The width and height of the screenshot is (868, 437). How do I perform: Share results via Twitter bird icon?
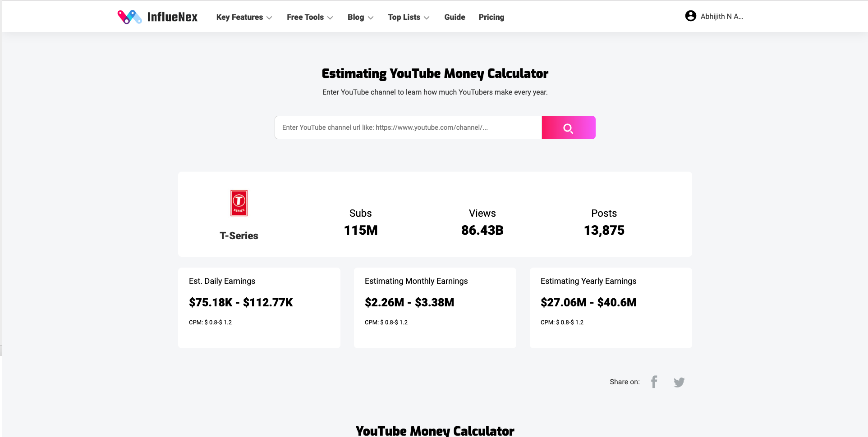pos(679,382)
